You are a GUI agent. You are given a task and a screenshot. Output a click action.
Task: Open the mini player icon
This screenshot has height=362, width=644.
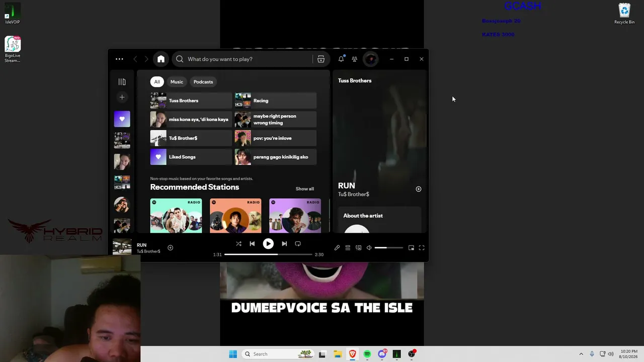(x=411, y=248)
